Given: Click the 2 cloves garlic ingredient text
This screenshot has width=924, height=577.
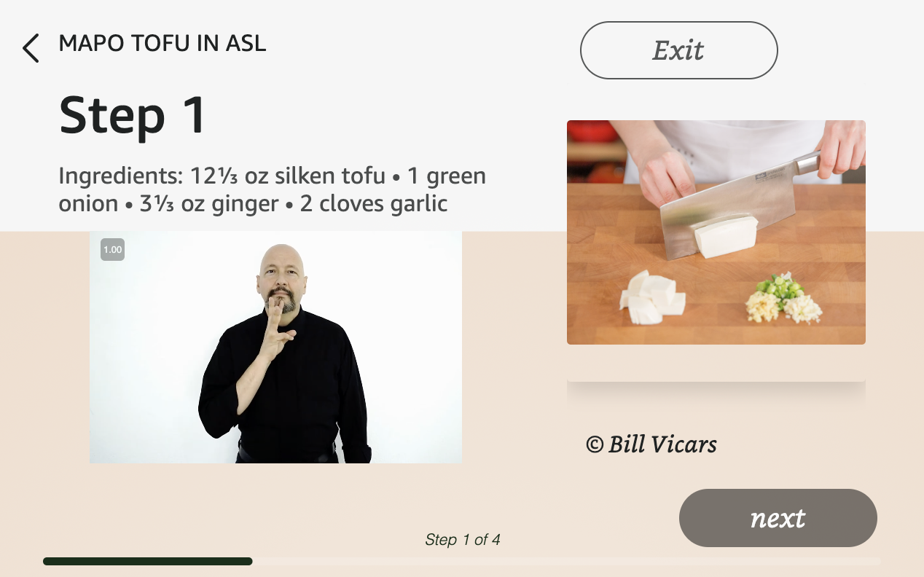Looking at the screenshot, I should tap(373, 203).
